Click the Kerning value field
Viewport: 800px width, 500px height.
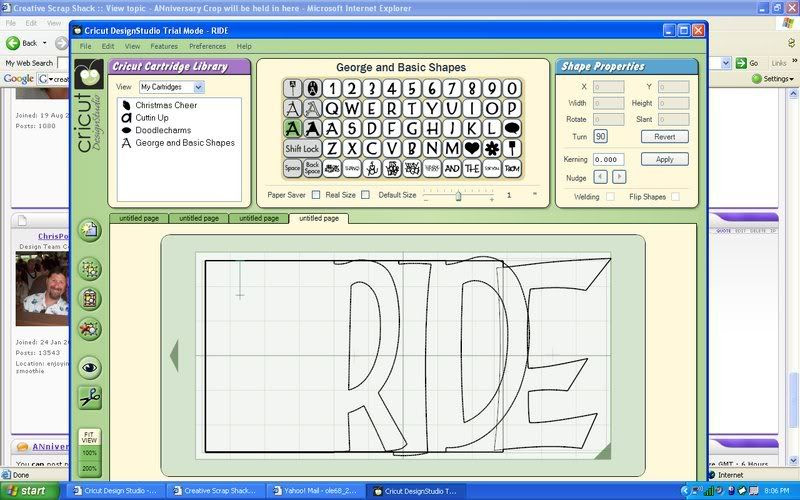(x=609, y=159)
